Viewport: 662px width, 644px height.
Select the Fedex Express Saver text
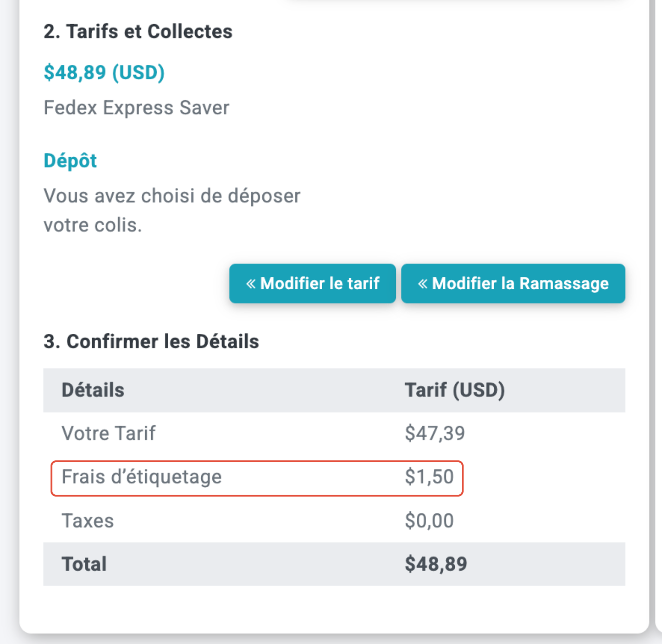136,108
